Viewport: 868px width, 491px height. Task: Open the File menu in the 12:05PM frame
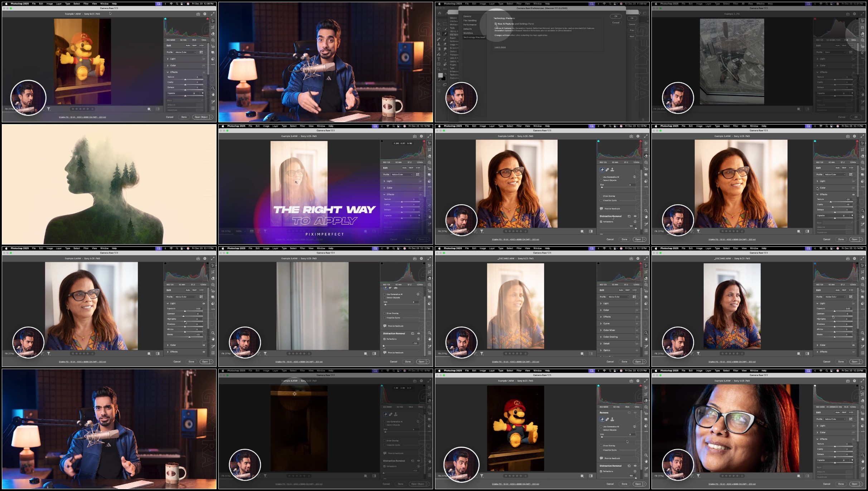[34, 4]
